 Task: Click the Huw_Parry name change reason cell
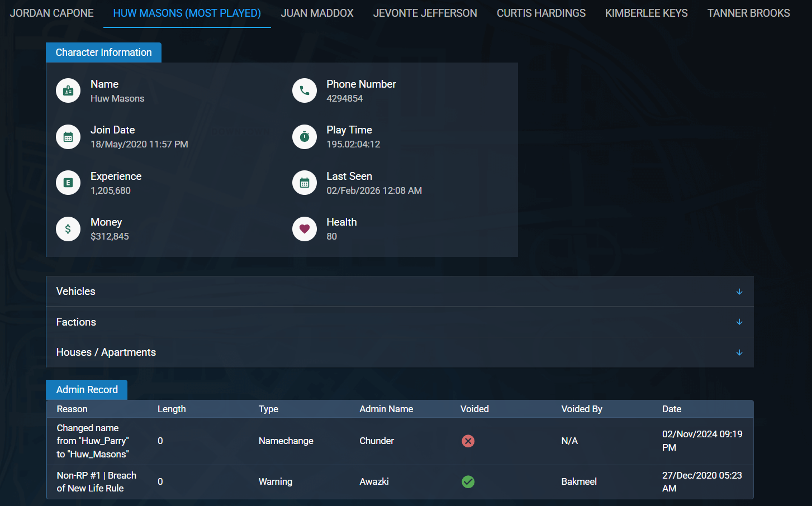coord(93,441)
